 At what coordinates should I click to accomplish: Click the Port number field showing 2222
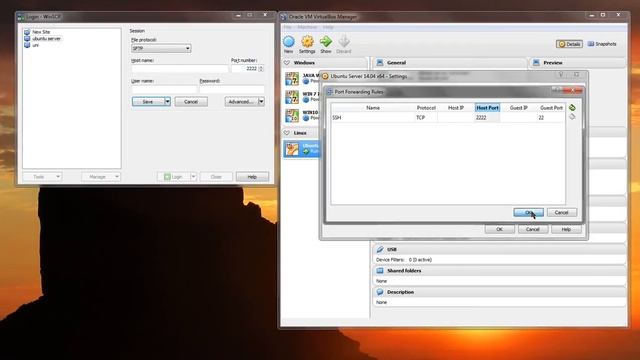pyautogui.click(x=245, y=69)
